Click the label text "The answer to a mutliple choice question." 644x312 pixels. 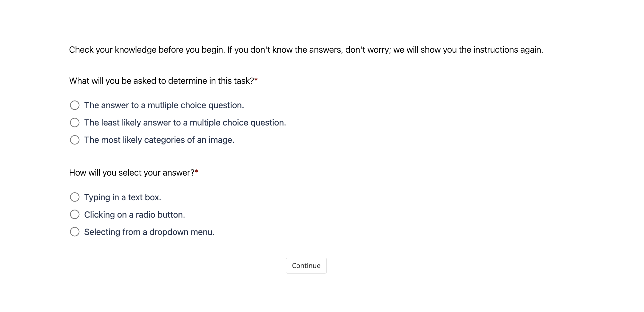(x=164, y=105)
